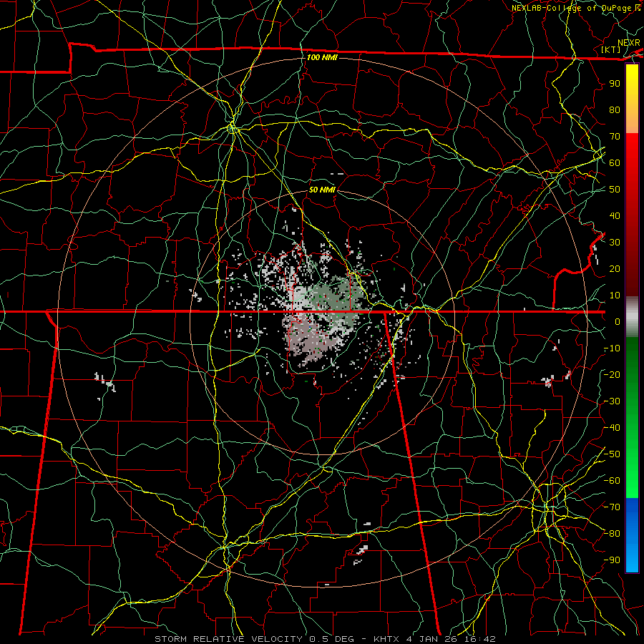Select the -90 value on velocity scale
644x644 pixels.
tap(612, 560)
